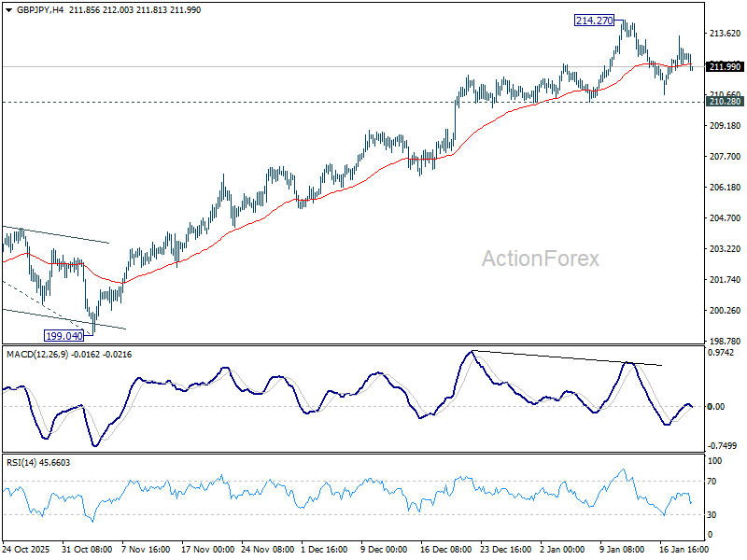Click the 200.260 price axis value
The width and height of the screenshot is (747, 560).
click(x=725, y=311)
